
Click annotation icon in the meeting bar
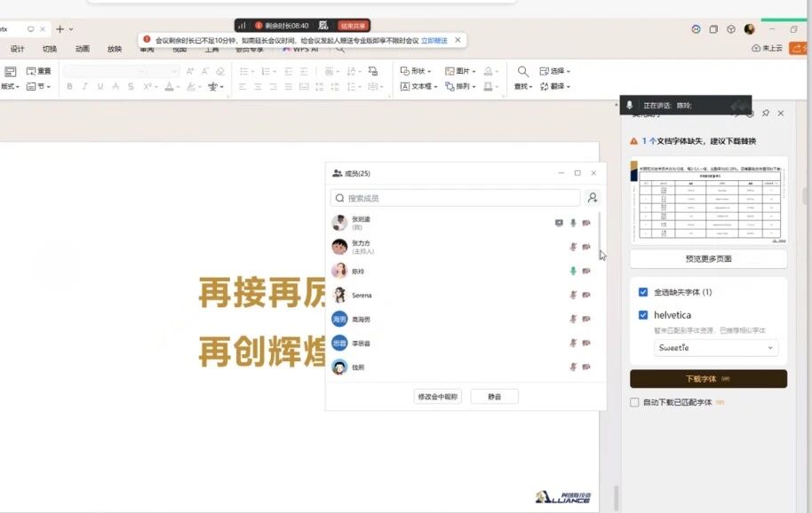click(323, 26)
